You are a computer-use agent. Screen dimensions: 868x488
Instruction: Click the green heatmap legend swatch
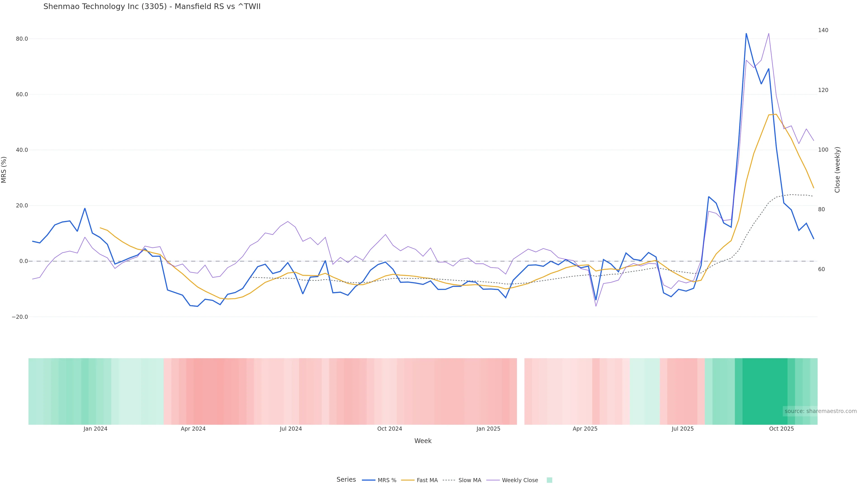549,480
